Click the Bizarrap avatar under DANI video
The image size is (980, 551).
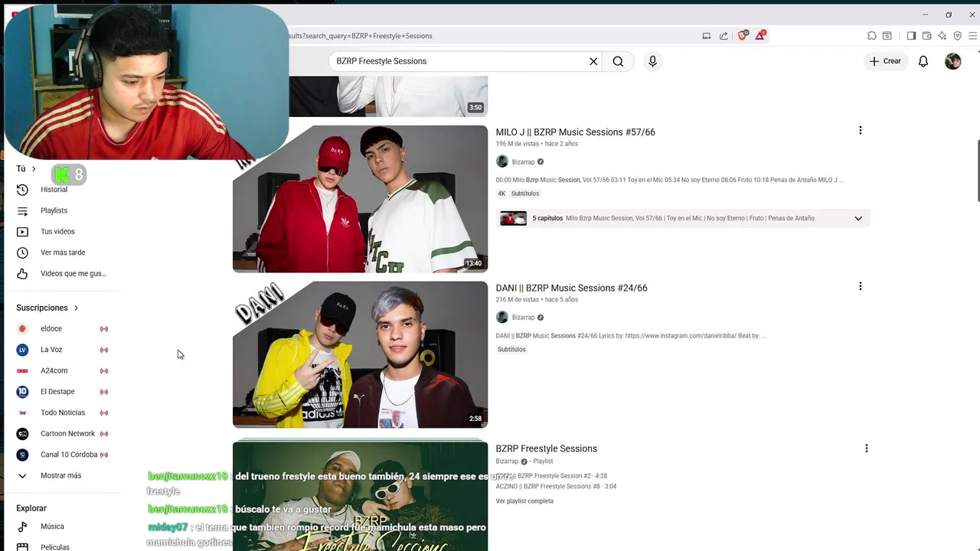(502, 317)
